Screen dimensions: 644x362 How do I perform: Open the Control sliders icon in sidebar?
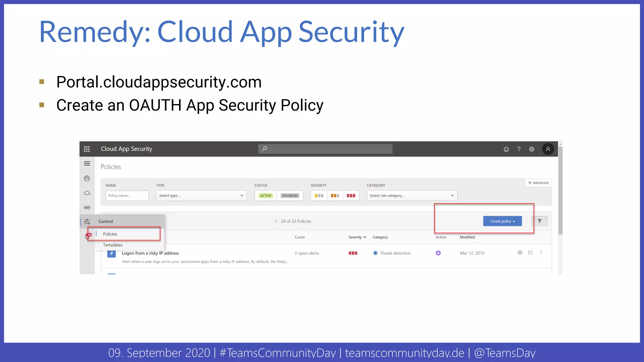click(x=87, y=222)
